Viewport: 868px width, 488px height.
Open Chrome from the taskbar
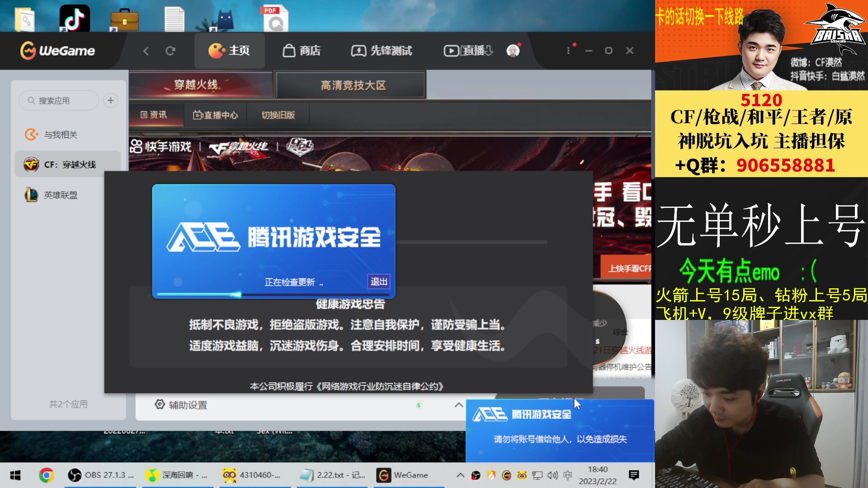tap(46, 475)
